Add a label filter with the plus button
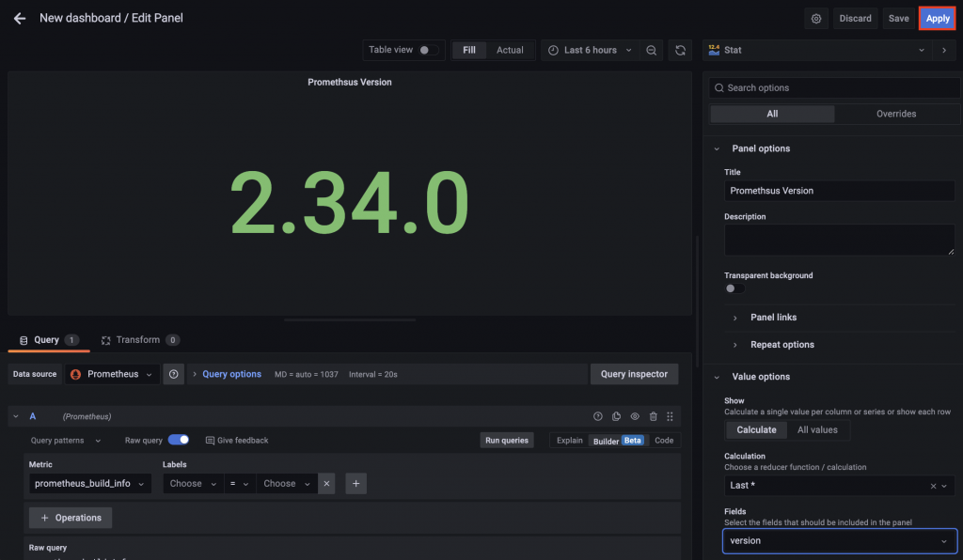 click(356, 483)
